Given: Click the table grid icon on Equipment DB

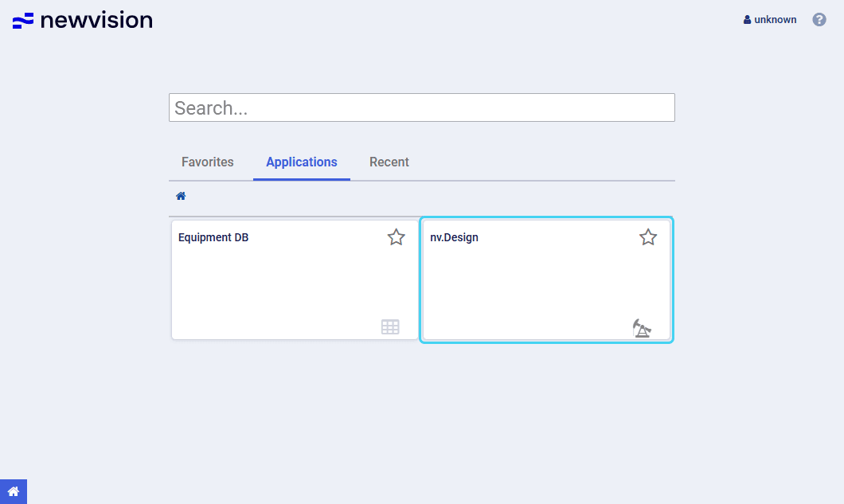Looking at the screenshot, I should pyautogui.click(x=390, y=326).
